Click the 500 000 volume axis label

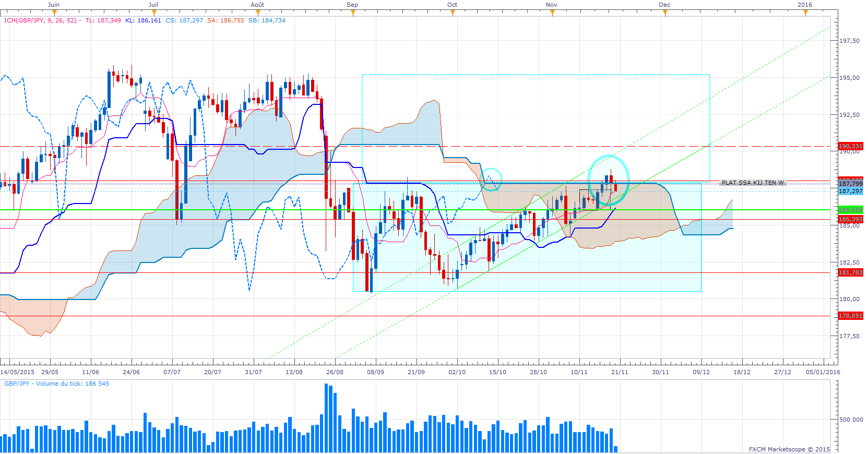pos(851,420)
